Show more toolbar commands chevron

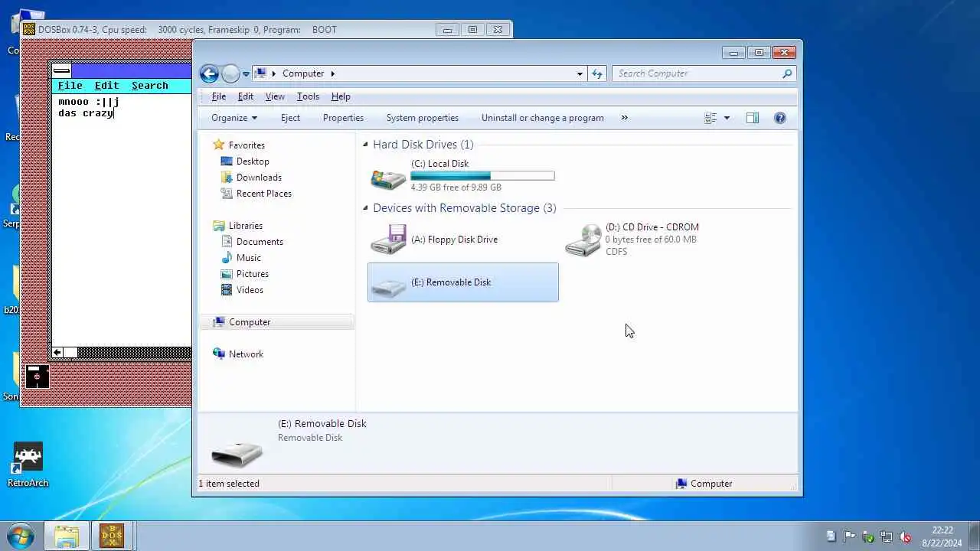coord(624,118)
